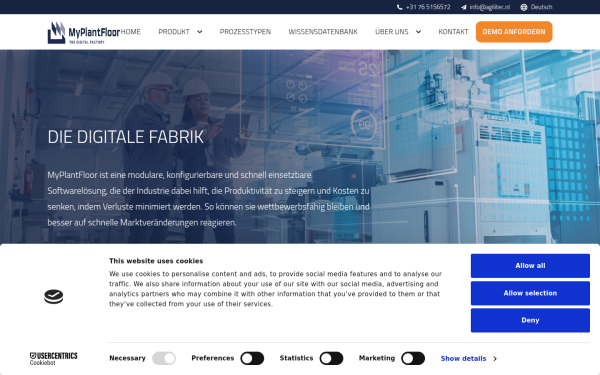Screen dimensions: 600x375
Task: Enable the Statistics cookies switch
Action: click(x=331, y=359)
